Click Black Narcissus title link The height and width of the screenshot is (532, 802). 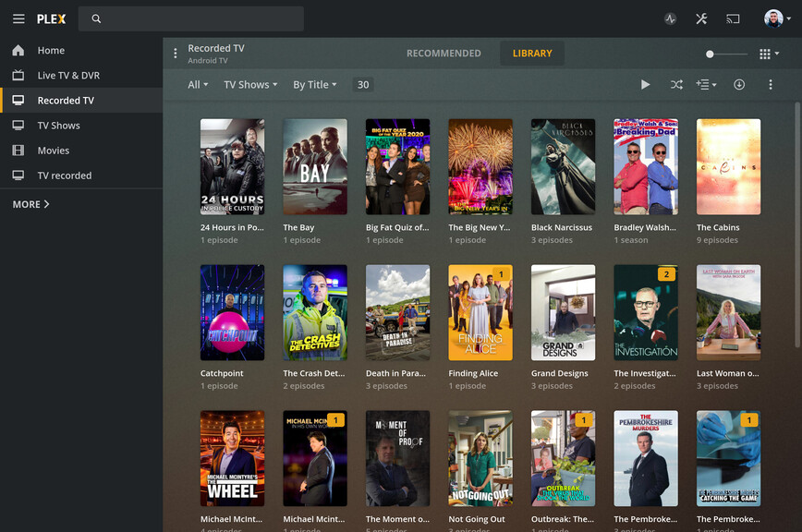click(562, 227)
